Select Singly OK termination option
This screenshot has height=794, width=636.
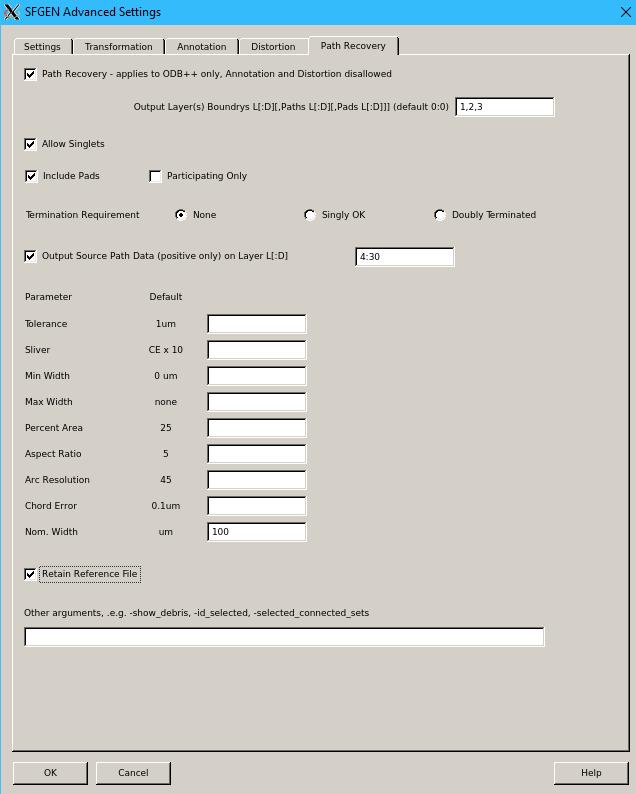point(310,215)
